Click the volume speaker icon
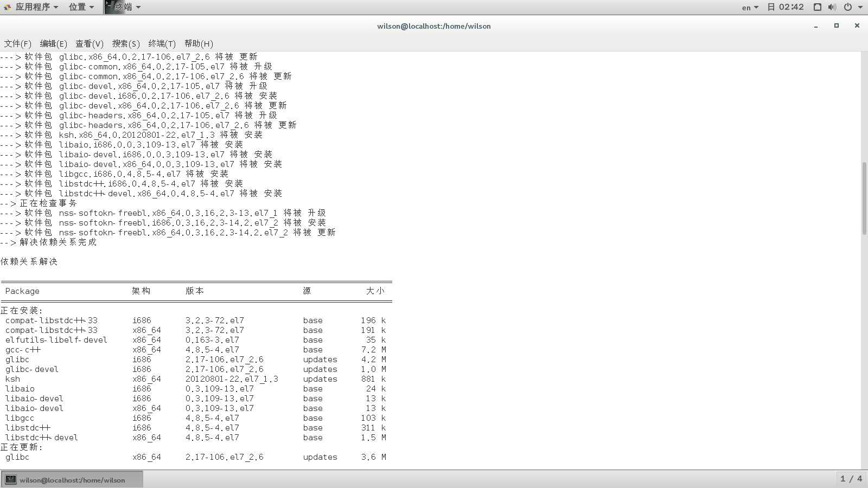Screen dimensions: 868x488 coord(832,7)
